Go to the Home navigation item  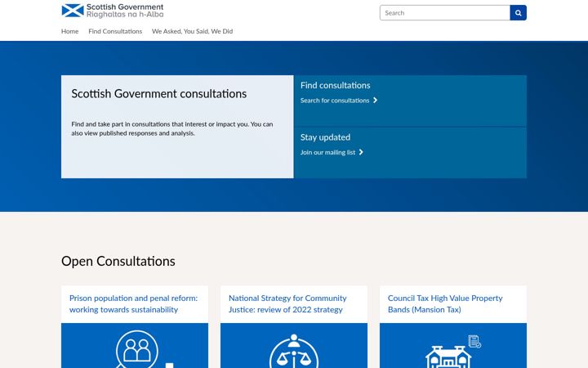click(x=69, y=31)
